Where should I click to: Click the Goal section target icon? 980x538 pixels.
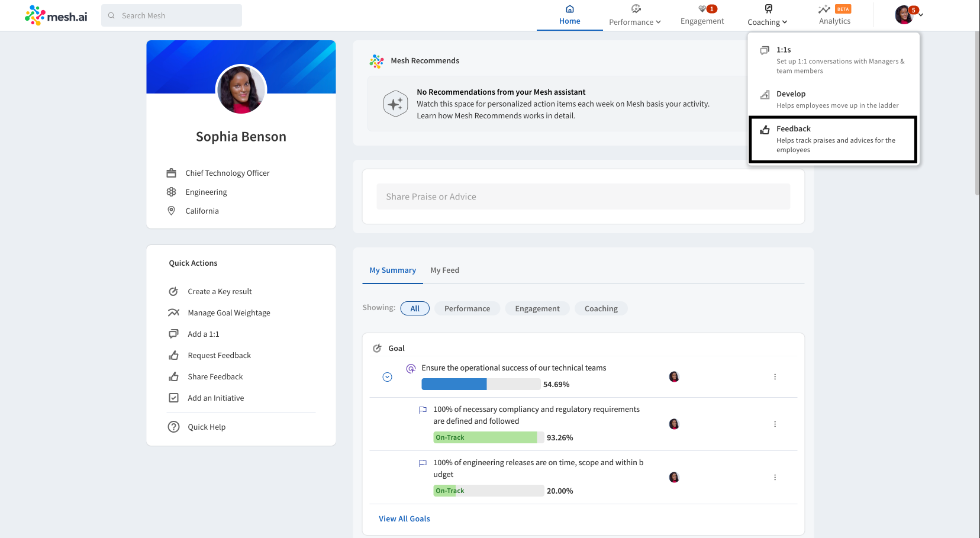[x=377, y=348]
